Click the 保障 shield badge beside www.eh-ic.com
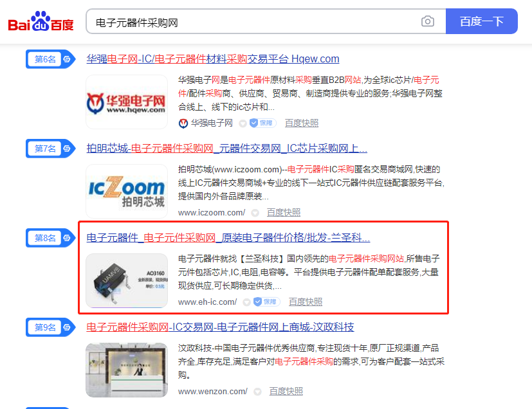532x409 pixels. pos(267,302)
